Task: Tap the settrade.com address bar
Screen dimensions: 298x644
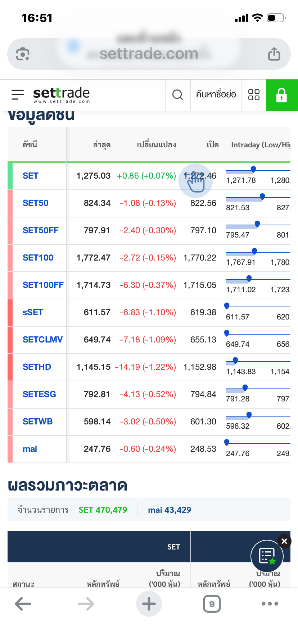Action: (x=149, y=54)
